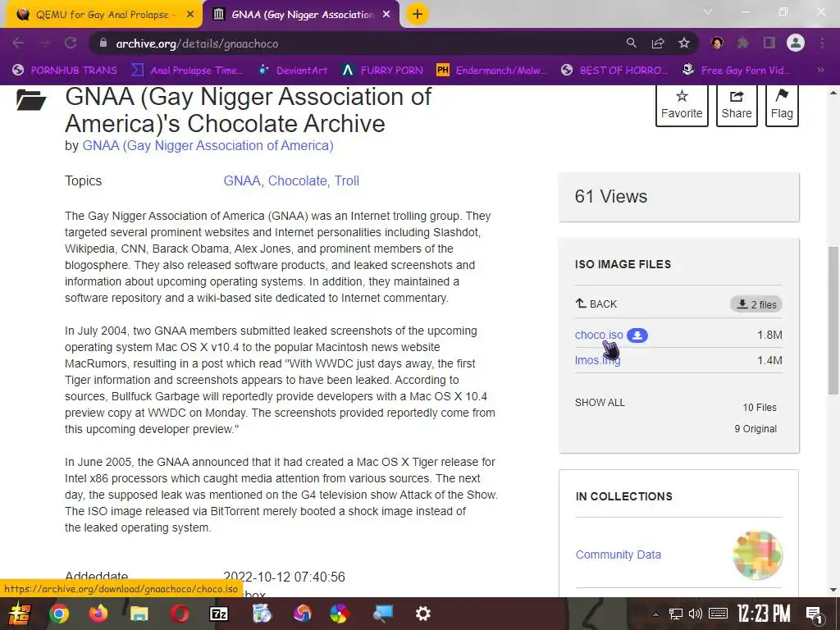Open the Troll topic link
840x630 pixels.
347,181
